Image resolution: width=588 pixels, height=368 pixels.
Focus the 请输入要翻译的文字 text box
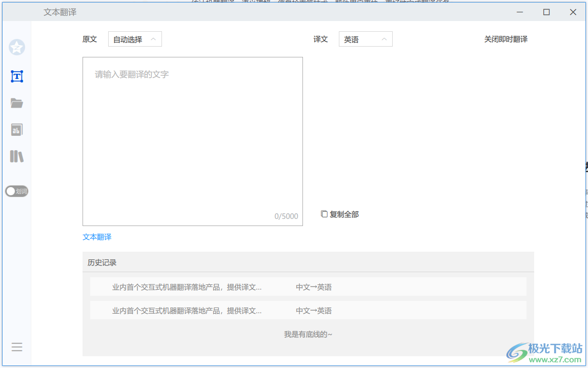click(x=193, y=141)
